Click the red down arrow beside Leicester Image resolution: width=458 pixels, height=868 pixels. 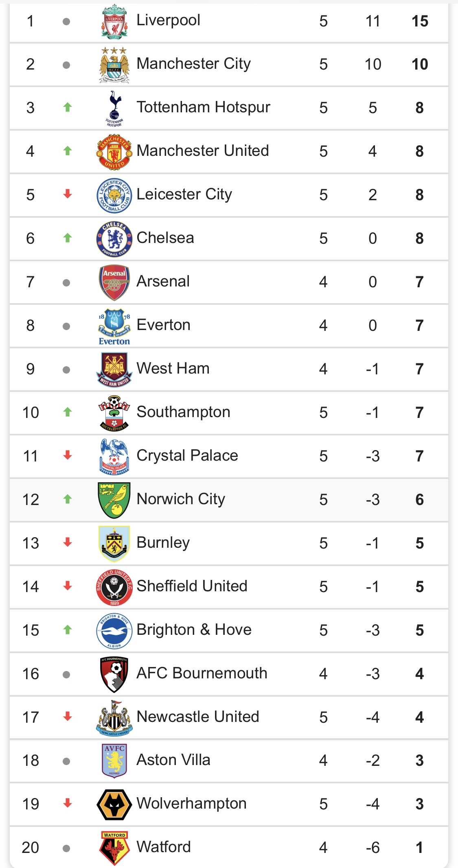tap(68, 194)
